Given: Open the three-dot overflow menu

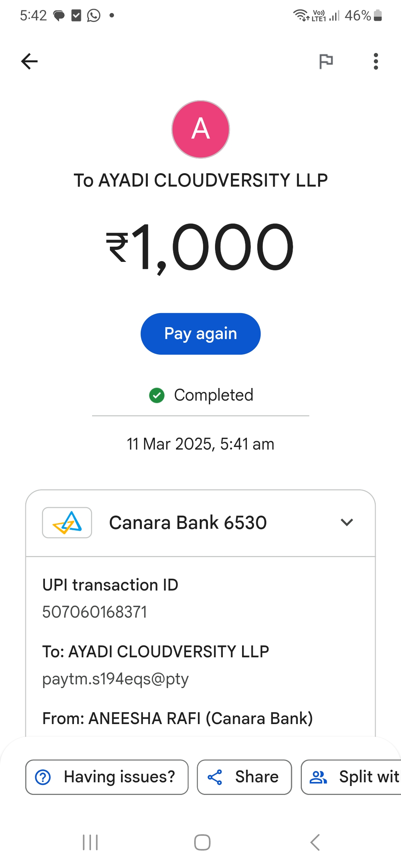Looking at the screenshot, I should point(376,61).
